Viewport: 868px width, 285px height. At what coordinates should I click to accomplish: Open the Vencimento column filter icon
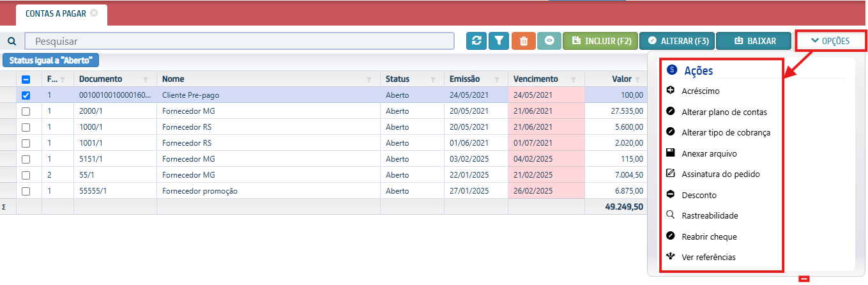pyautogui.click(x=574, y=80)
